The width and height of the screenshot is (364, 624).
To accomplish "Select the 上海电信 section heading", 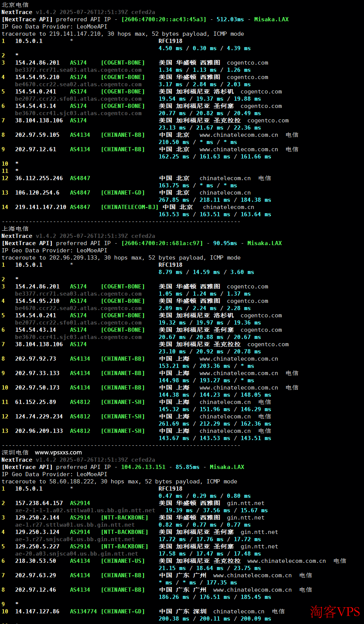I will [15, 229].
